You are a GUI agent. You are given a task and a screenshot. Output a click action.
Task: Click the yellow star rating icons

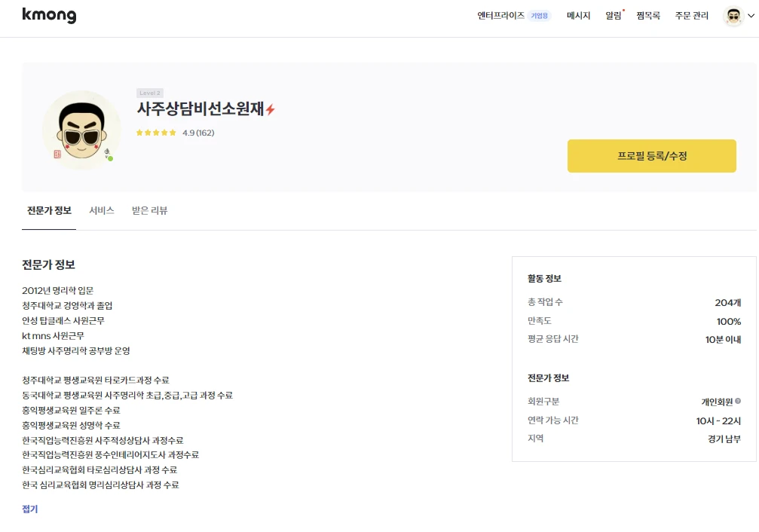pyautogui.click(x=155, y=131)
